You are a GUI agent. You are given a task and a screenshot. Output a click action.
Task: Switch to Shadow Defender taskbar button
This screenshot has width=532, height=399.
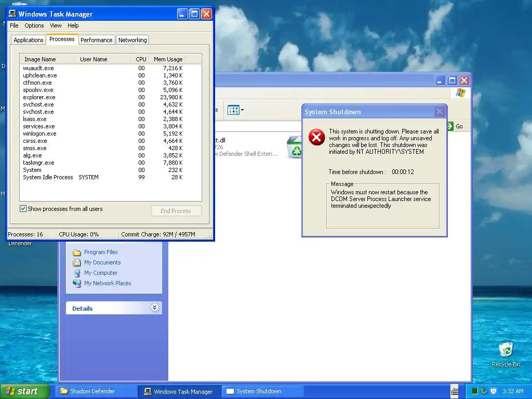pos(97,391)
